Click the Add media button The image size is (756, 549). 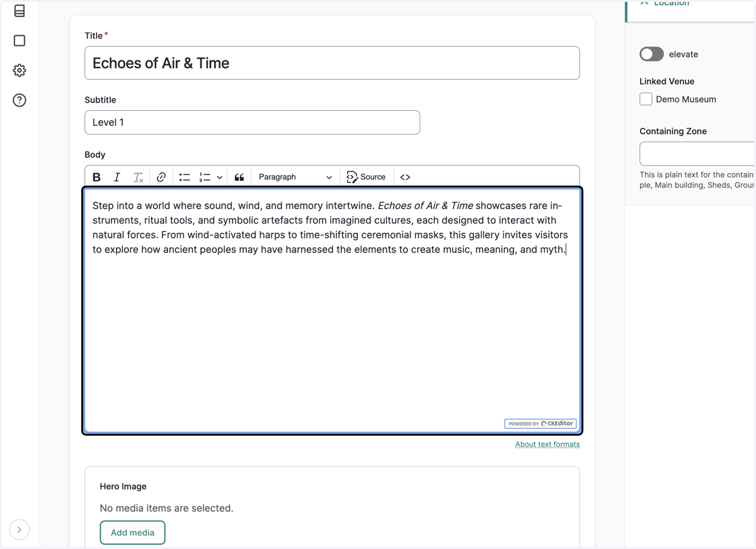[x=132, y=533]
